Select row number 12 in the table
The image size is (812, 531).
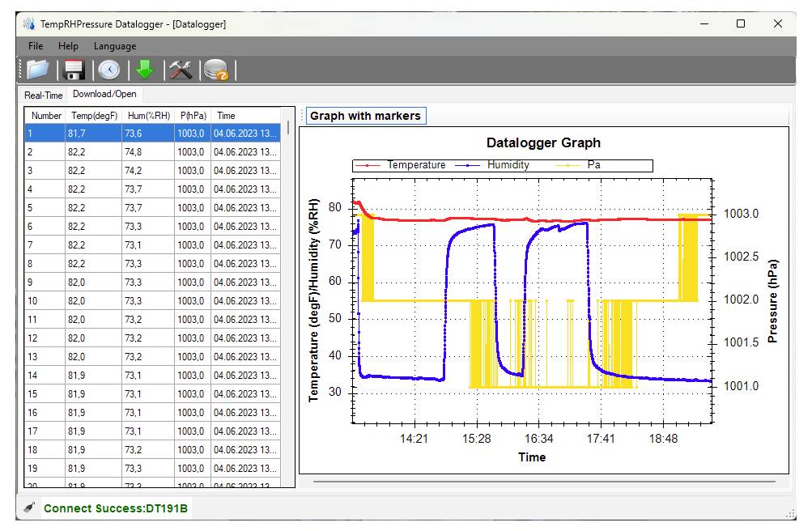(x=153, y=338)
